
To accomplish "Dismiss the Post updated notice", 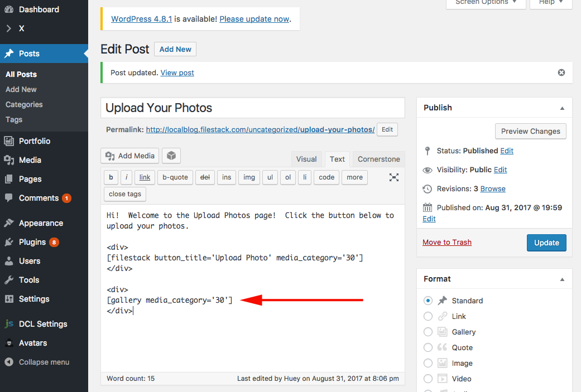I will (x=561, y=72).
